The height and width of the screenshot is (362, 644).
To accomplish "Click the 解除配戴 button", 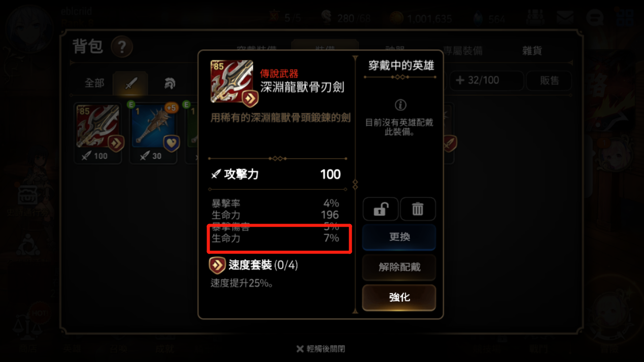I will (x=399, y=267).
